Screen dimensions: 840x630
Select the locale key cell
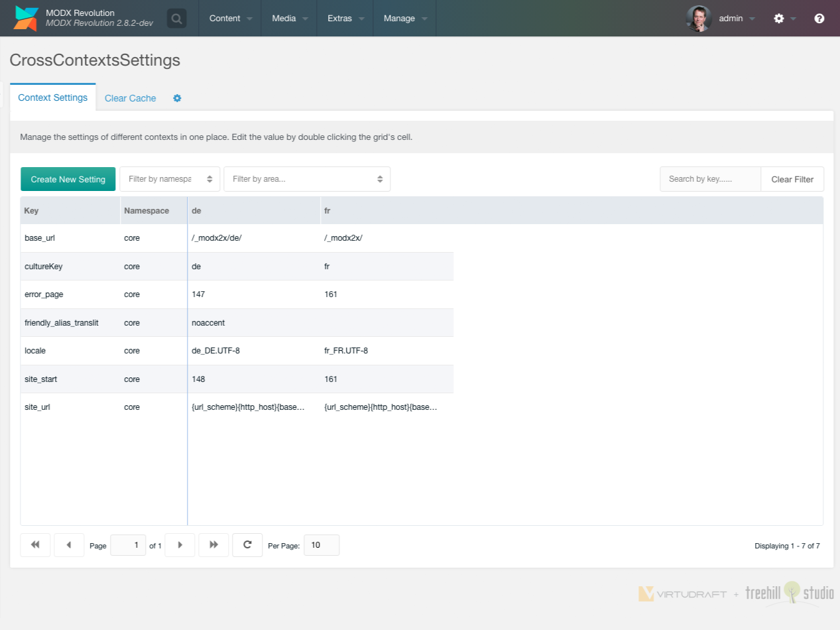click(x=70, y=351)
